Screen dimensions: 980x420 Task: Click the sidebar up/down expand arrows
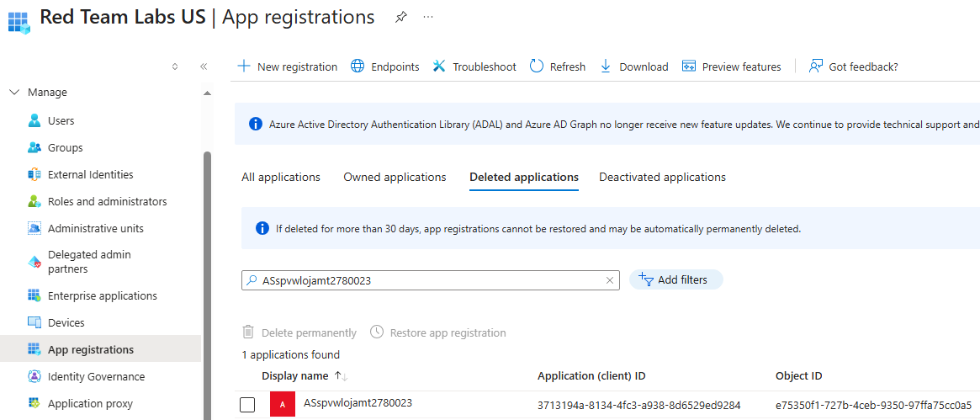[x=175, y=66]
